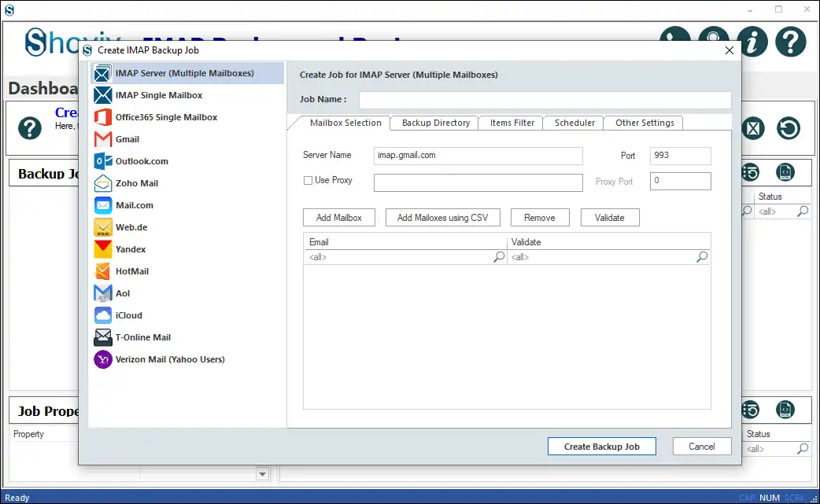Toggle the Use Proxy checkbox
The image size is (820, 504).
pyautogui.click(x=308, y=180)
